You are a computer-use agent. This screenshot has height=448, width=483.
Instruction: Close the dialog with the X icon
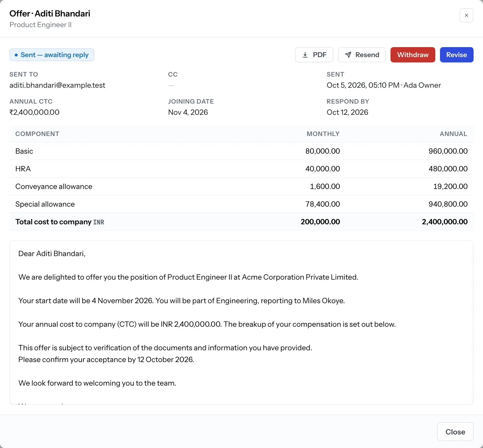[x=467, y=15]
